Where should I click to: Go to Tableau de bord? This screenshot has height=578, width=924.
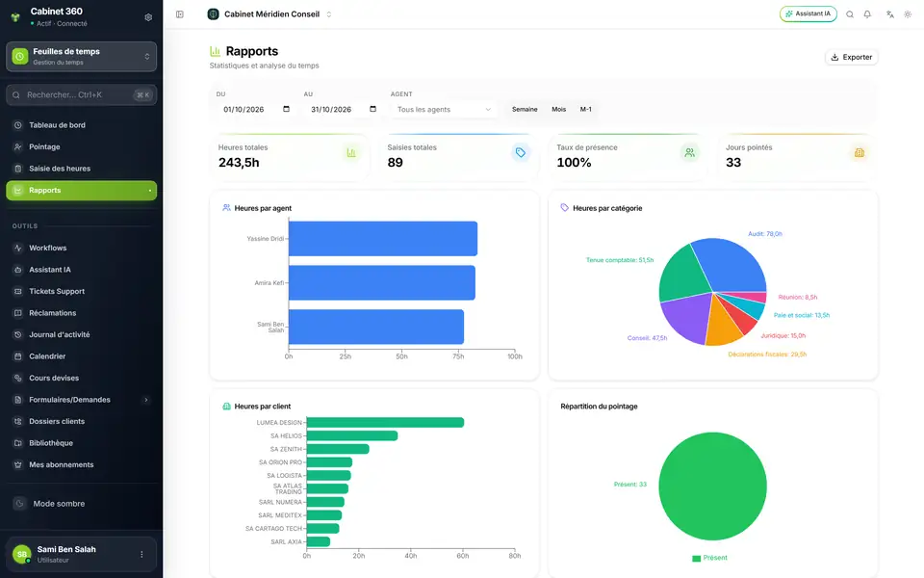(81, 125)
